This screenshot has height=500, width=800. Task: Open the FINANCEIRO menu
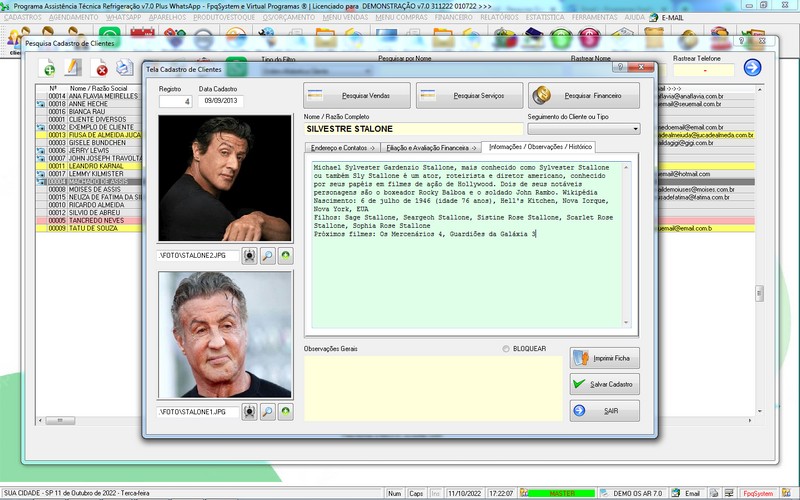[454, 18]
